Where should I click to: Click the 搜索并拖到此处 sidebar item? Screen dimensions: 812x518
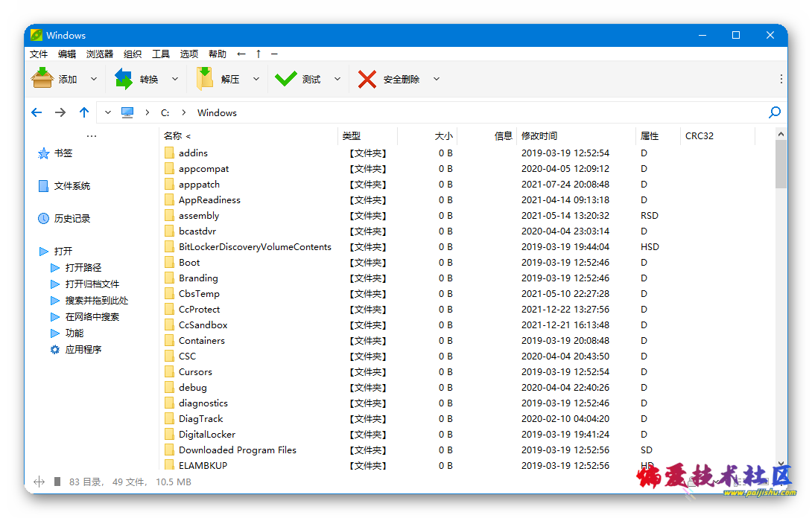[89, 300]
